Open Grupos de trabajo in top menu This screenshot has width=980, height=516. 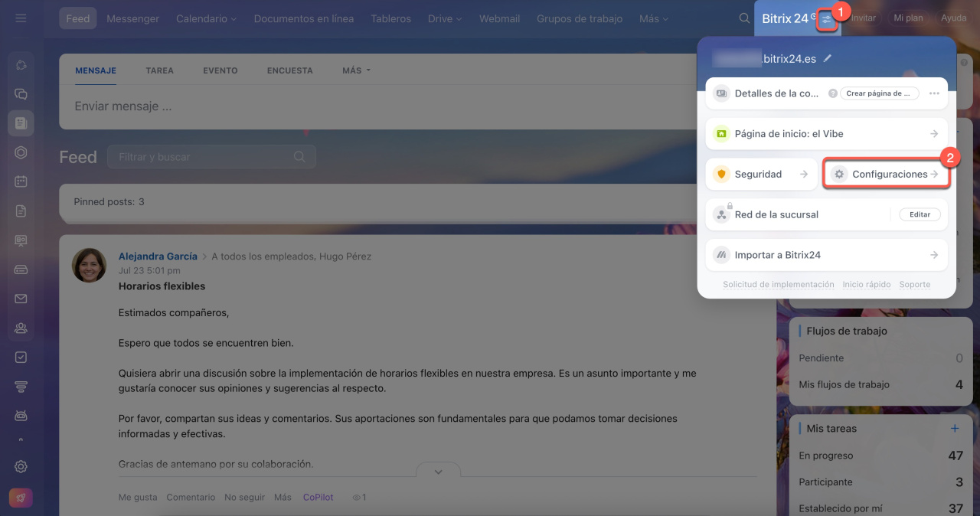580,18
